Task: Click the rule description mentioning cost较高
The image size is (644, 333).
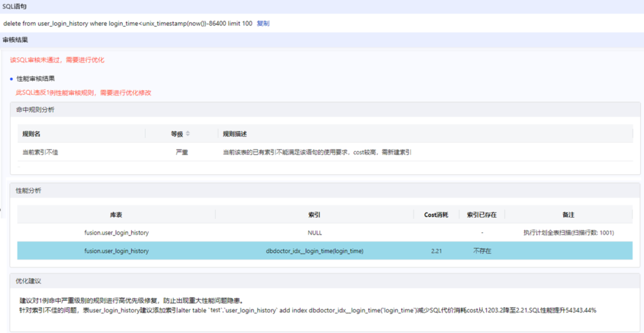Action: tap(317, 152)
